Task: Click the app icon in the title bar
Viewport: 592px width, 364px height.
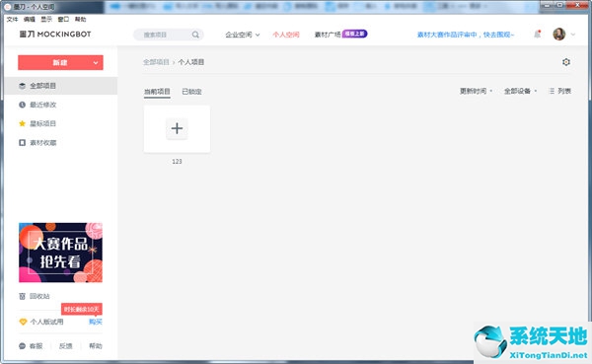Action: pyautogui.click(x=7, y=7)
